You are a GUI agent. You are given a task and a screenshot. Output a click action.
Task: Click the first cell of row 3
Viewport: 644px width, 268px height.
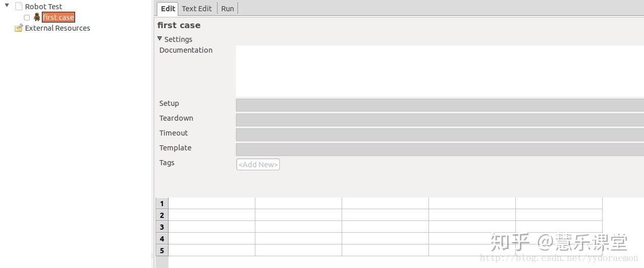click(211, 227)
